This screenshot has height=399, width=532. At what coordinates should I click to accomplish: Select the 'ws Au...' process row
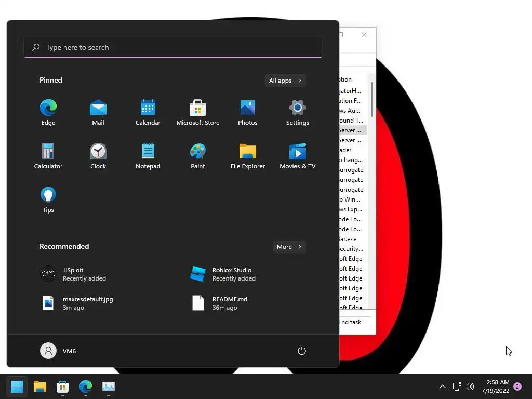(x=353, y=111)
